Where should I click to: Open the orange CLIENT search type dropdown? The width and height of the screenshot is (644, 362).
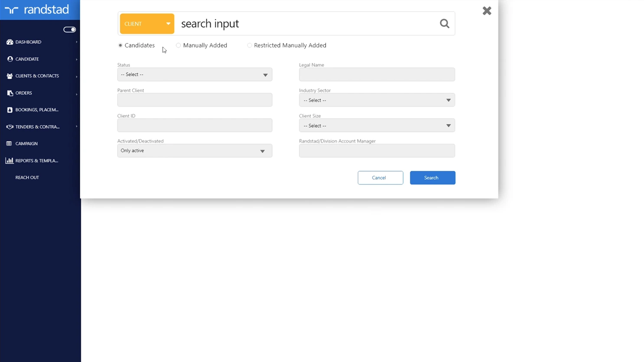[x=147, y=24]
